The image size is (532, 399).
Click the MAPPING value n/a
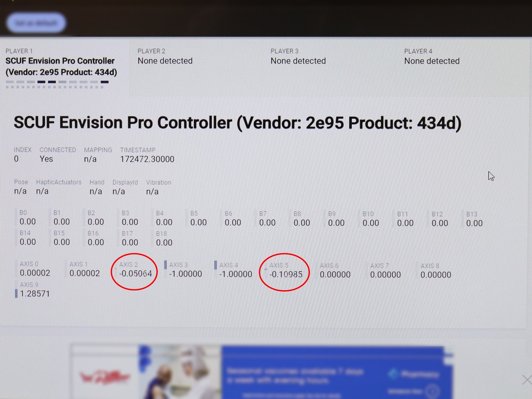click(90, 159)
